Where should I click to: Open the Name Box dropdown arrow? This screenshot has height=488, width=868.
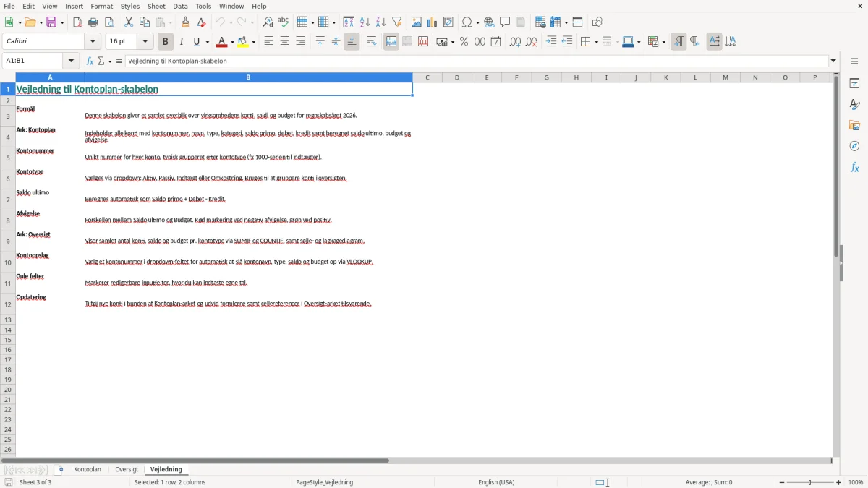click(70, 61)
